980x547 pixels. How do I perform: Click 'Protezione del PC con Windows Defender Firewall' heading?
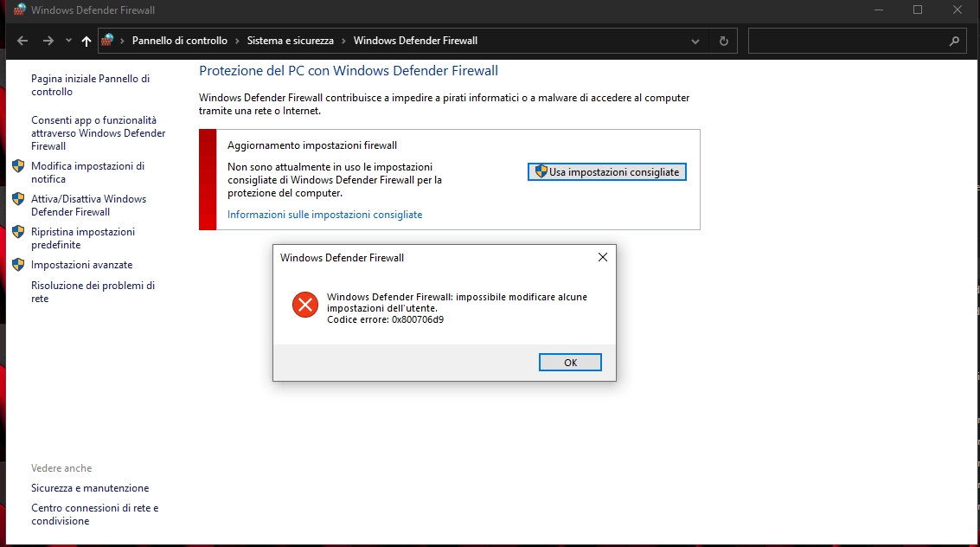(x=348, y=71)
